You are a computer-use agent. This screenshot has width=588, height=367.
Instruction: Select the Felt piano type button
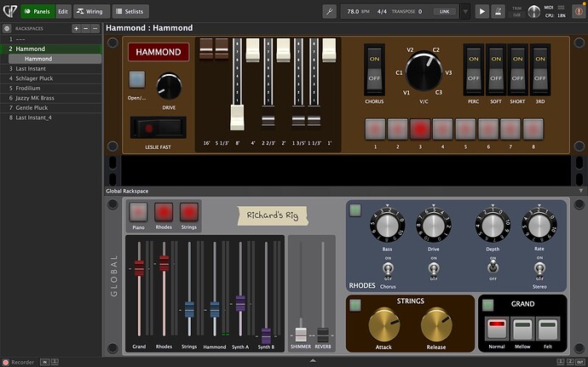[548, 329]
